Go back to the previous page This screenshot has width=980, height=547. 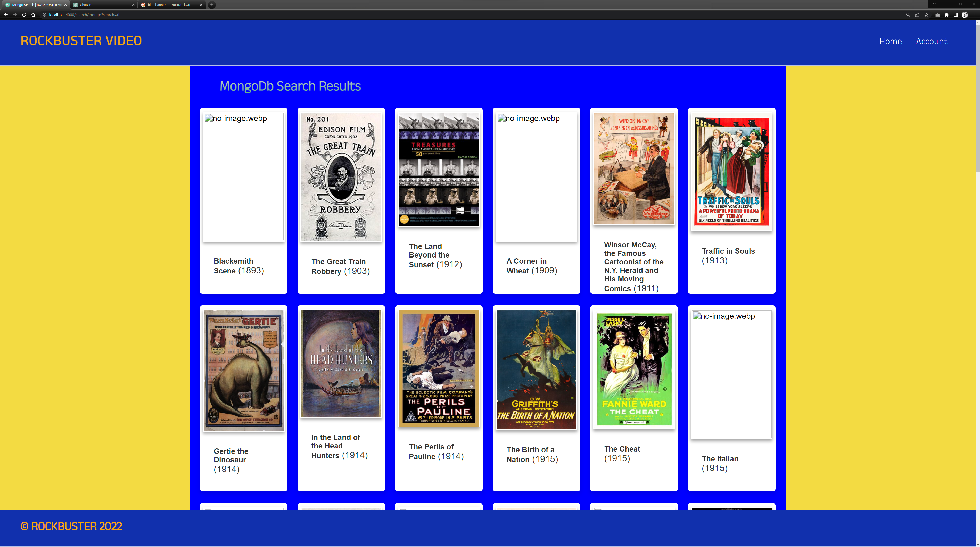click(6, 15)
